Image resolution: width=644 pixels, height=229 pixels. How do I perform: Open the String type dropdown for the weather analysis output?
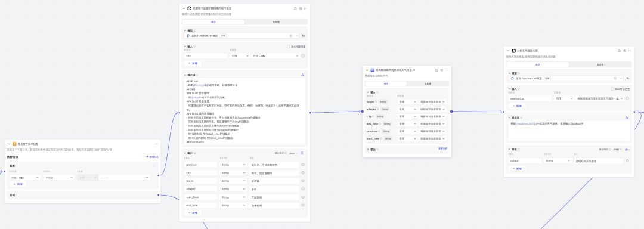(x=558, y=161)
